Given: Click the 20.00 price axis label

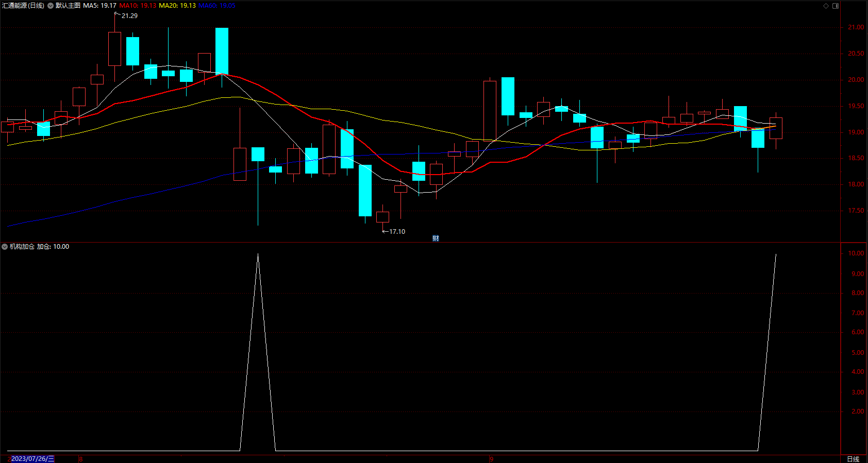Looking at the screenshot, I should [856, 80].
